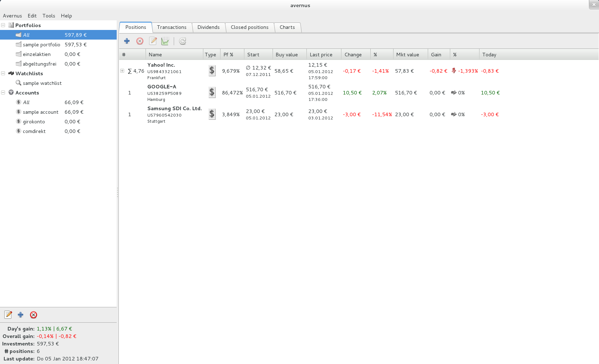Click the red delete icon below the sidebar
The image size is (599, 364).
click(34, 315)
